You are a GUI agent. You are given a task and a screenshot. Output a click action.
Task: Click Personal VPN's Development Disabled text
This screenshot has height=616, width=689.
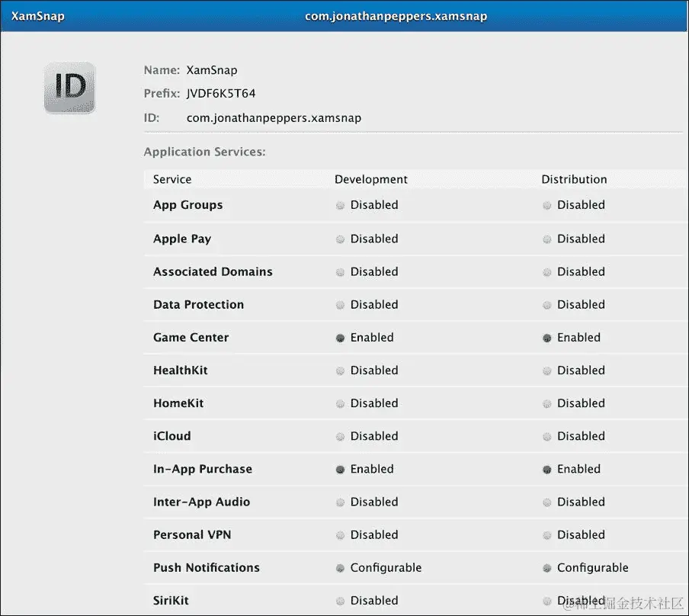(374, 535)
